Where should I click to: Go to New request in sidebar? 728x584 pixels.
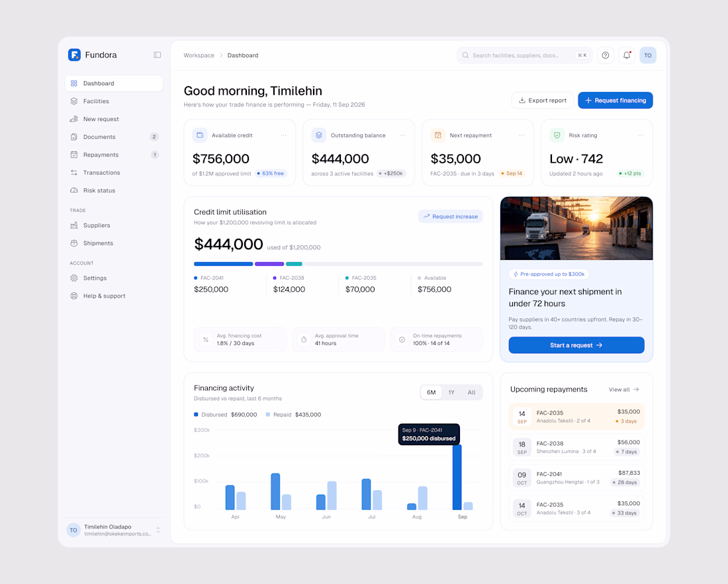tap(114, 119)
